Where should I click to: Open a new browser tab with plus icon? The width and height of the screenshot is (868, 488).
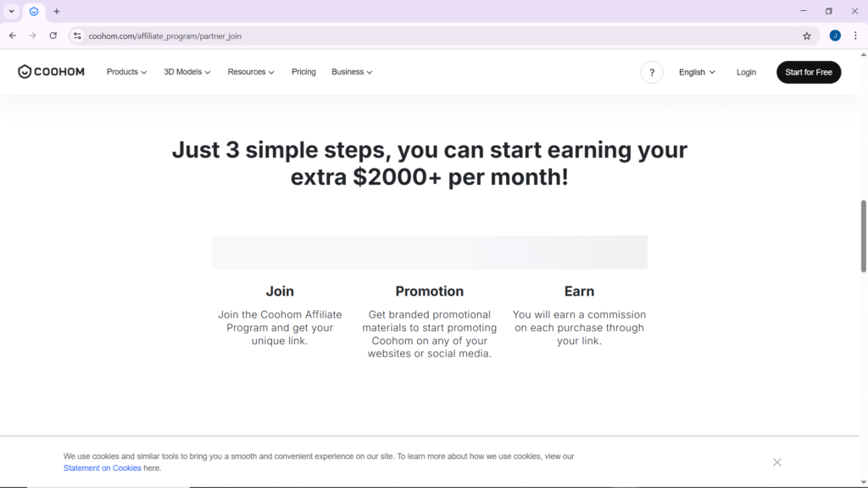tap(57, 11)
